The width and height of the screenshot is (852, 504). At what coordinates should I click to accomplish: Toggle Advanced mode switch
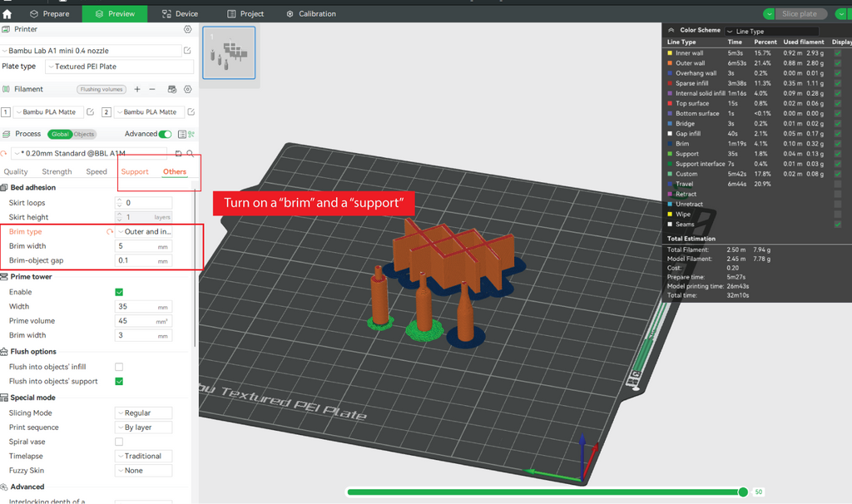pos(166,134)
